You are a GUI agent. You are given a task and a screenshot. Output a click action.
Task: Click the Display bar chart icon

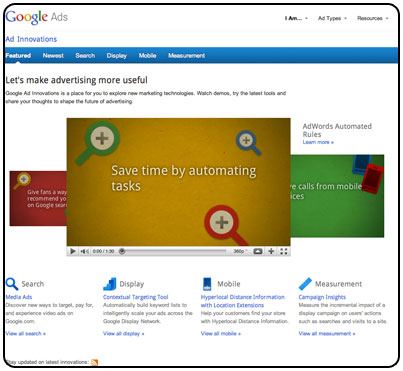110,284
